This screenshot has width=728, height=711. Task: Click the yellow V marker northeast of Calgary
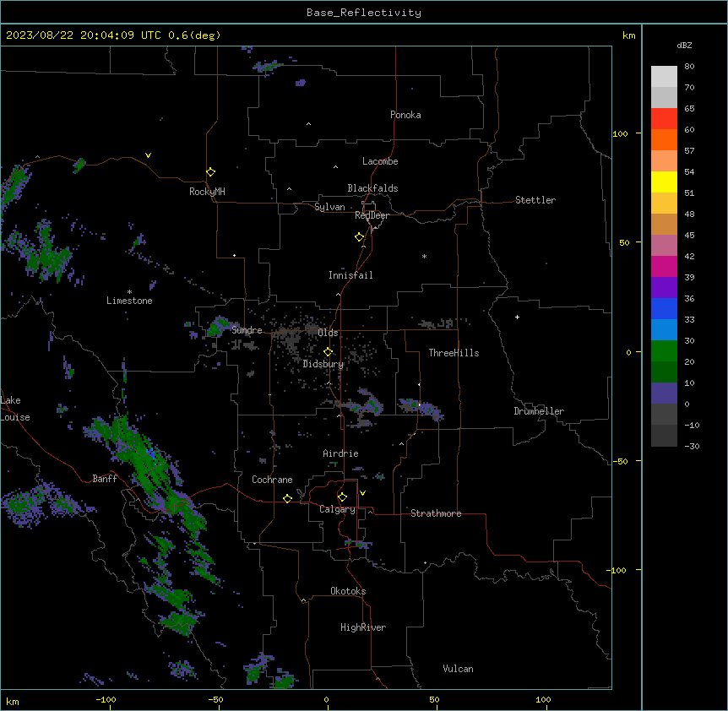362,493
